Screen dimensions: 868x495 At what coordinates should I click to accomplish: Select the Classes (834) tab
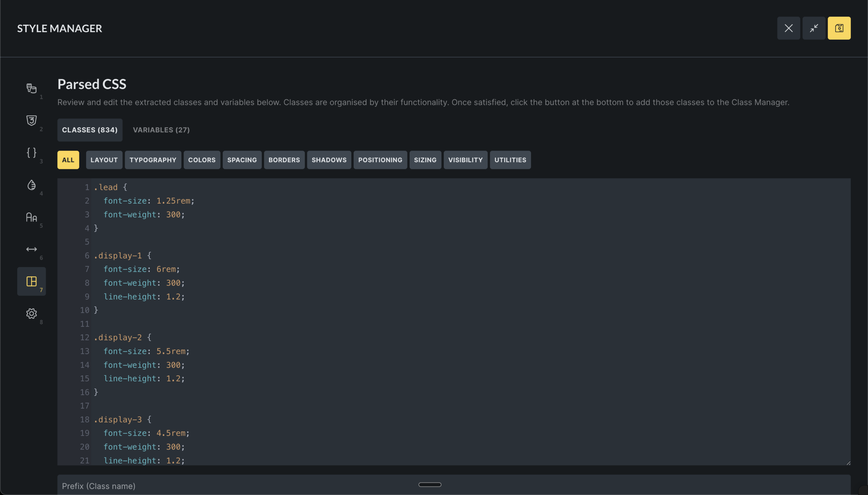[x=90, y=130]
